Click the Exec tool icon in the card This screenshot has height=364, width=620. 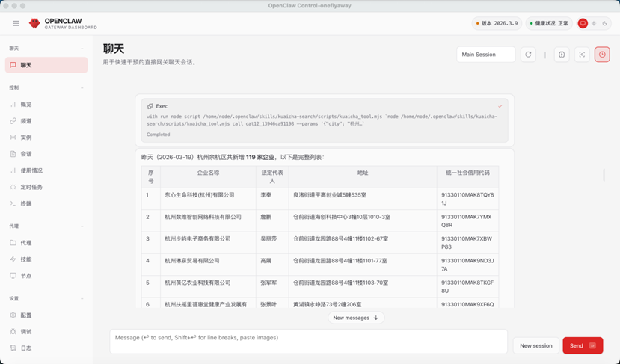(x=150, y=106)
